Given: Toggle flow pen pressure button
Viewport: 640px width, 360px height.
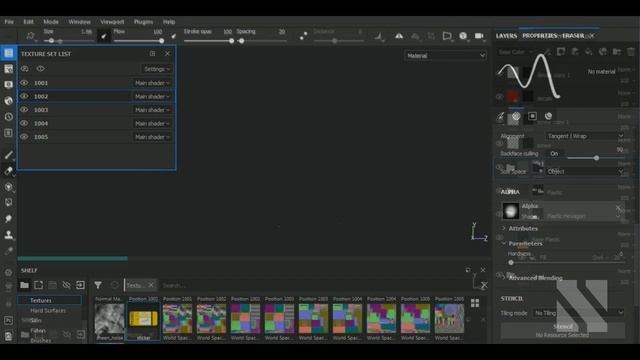Looking at the screenshot, I should coord(173,36).
